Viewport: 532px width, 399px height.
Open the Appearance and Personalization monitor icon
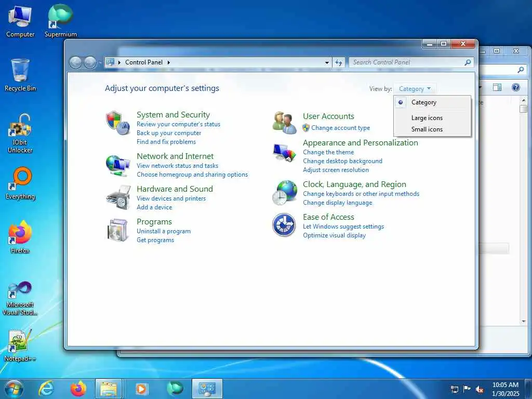[x=284, y=153]
